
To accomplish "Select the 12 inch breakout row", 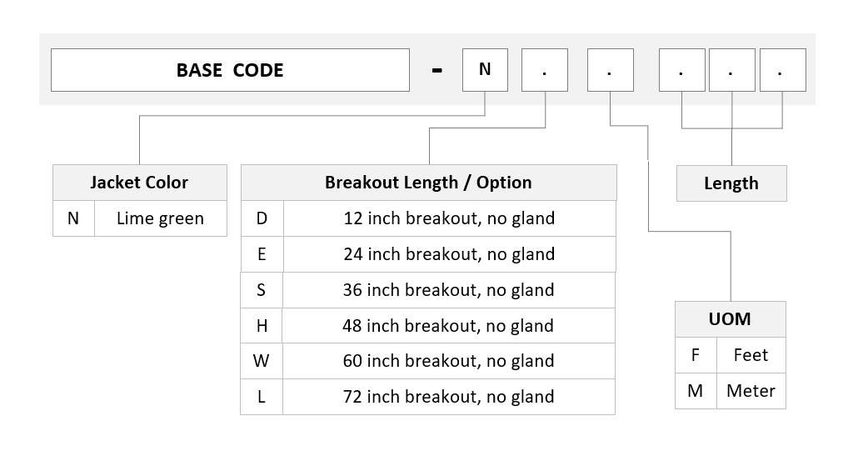I will (x=428, y=218).
